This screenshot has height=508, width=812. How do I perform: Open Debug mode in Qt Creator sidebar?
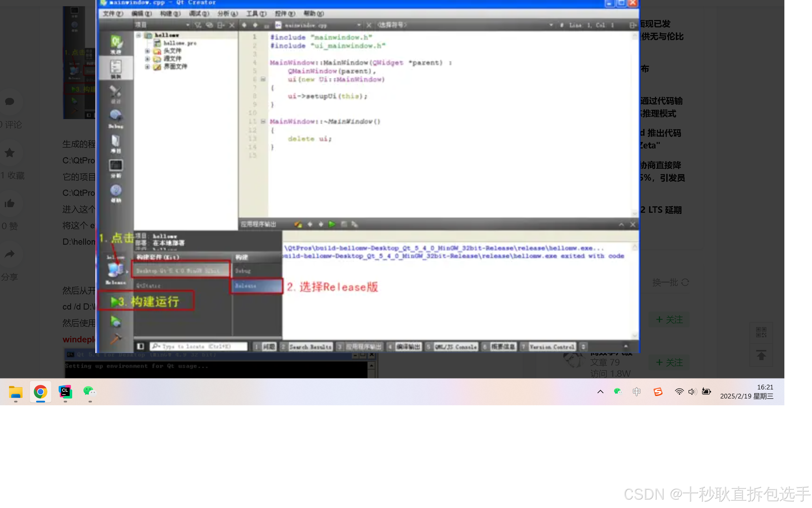(116, 119)
